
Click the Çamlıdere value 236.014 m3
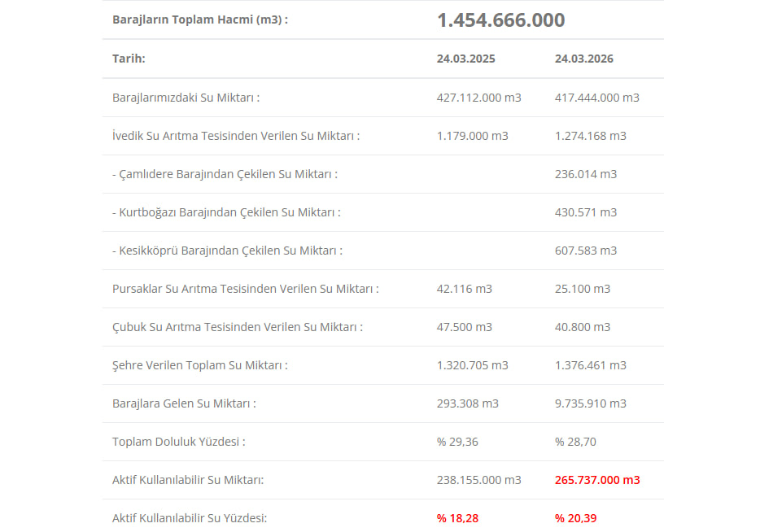585,174
